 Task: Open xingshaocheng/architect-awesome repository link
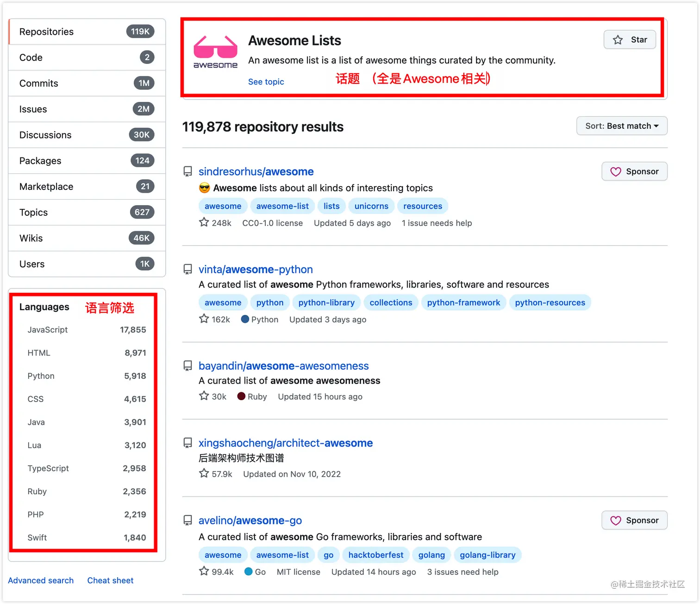tap(286, 443)
